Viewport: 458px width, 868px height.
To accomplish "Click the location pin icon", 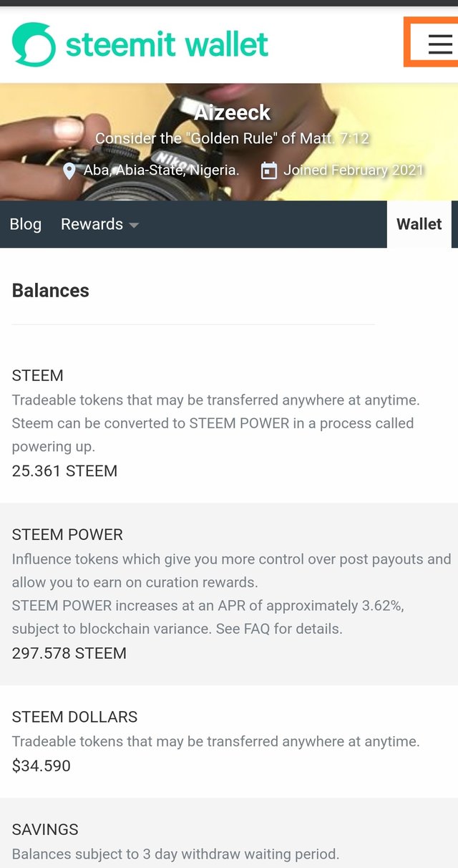I will point(69,171).
